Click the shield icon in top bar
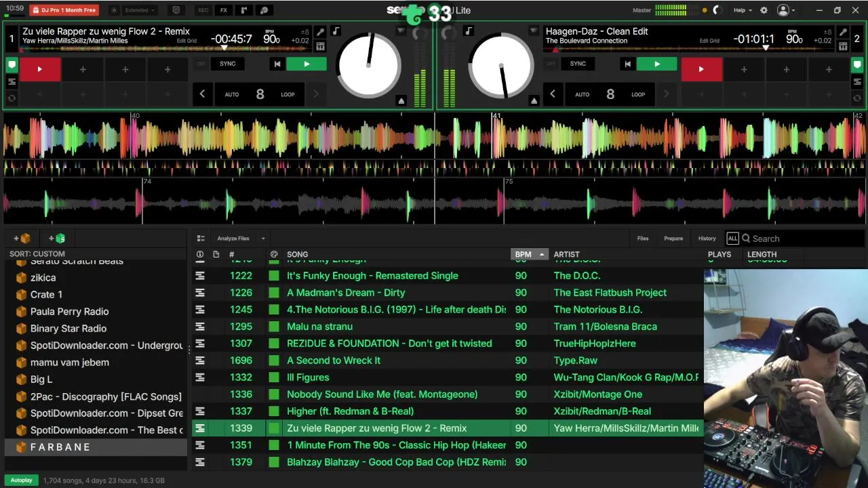This screenshot has height=488, width=868. (x=176, y=10)
